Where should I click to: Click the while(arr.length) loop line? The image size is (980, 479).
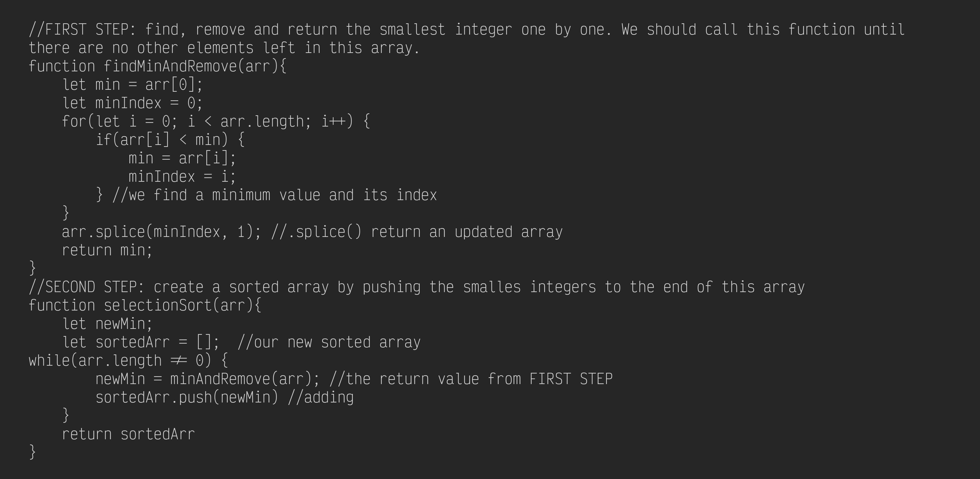(128, 360)
